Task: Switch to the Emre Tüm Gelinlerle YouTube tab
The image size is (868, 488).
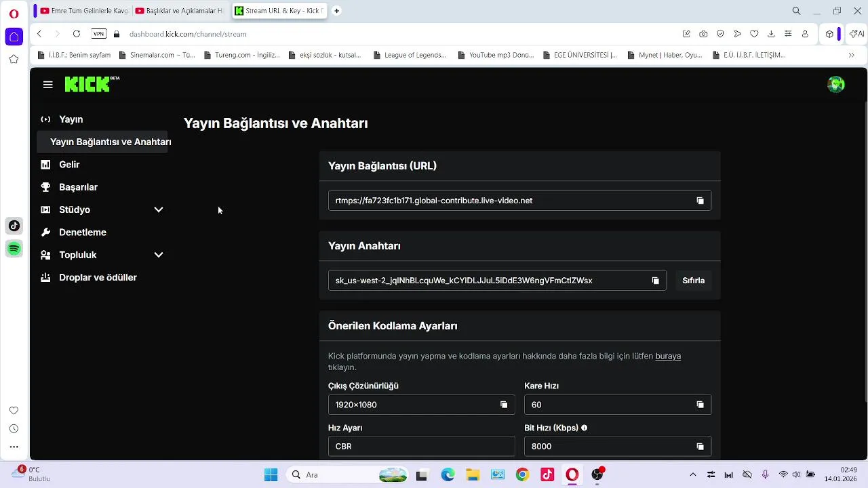Action: coord(83,11)
